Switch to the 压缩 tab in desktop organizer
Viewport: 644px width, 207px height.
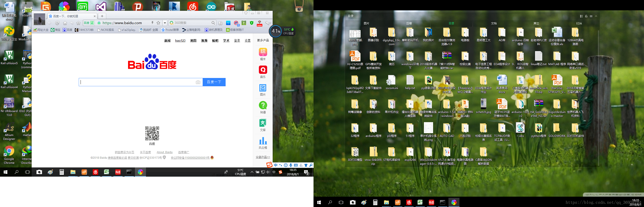409,23
